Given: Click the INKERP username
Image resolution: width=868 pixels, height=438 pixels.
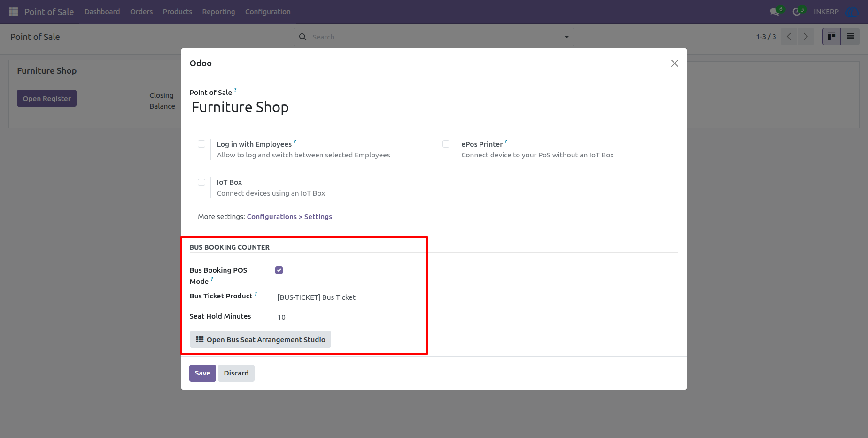Looking at the screenshot, I should coord(826,12).
